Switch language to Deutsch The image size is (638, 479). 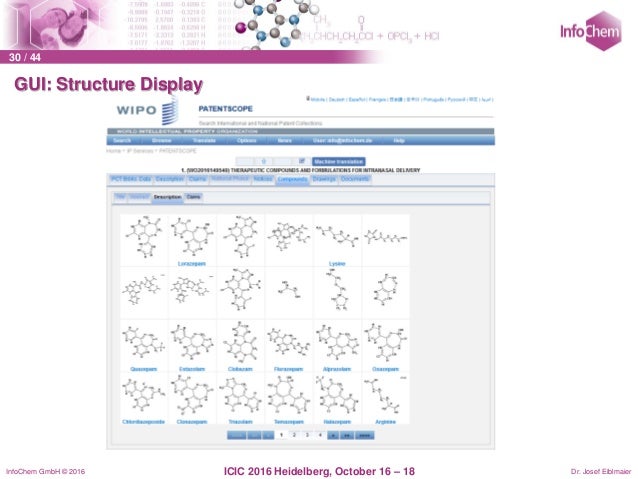point(336,99)
